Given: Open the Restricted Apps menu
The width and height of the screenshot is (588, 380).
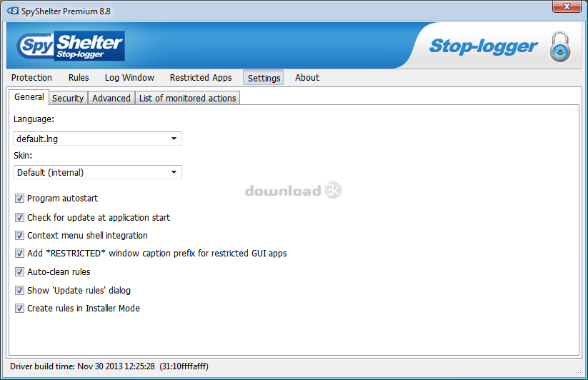Looking at the screenshot, I should pos(201,78).
